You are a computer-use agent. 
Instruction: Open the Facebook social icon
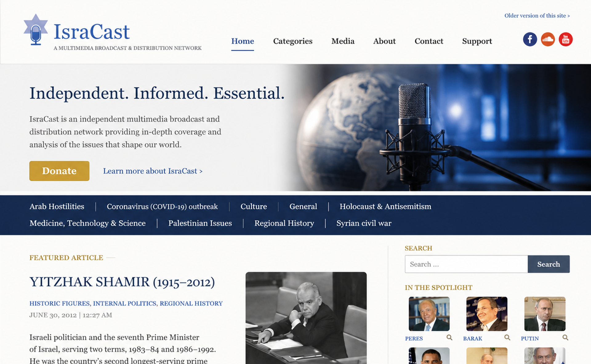(530, 39)
